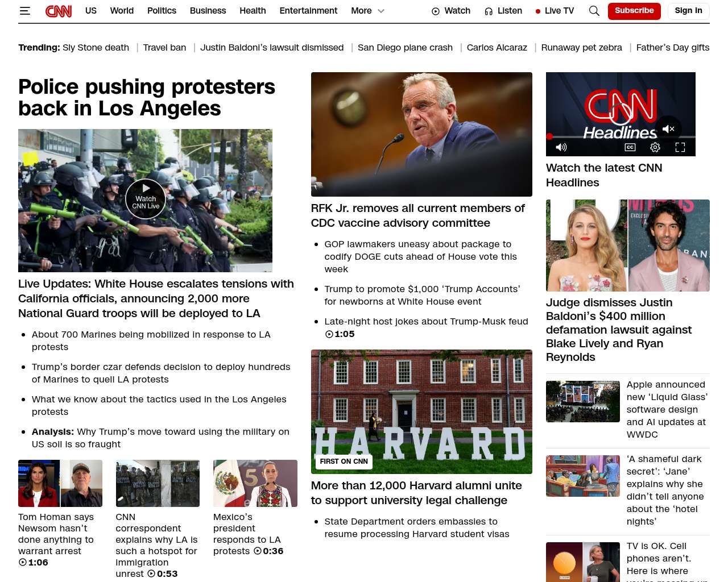Open the Harvard building image story
The height and width of the screenshot is (582, 728).
coord(421,411)
